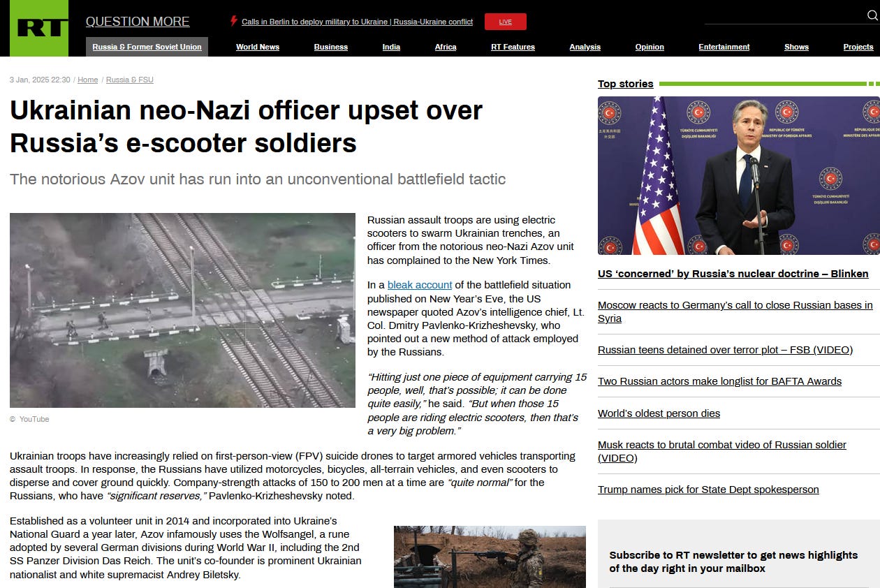
Task: Read Moscow reacts to Germany's call story
Action: click(735, 311)
